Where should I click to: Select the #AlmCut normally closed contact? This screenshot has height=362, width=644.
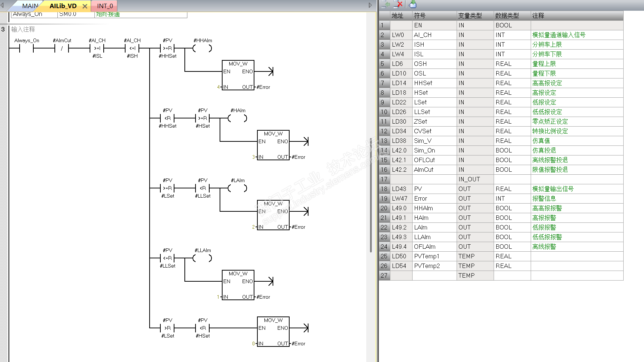[62, 48]
